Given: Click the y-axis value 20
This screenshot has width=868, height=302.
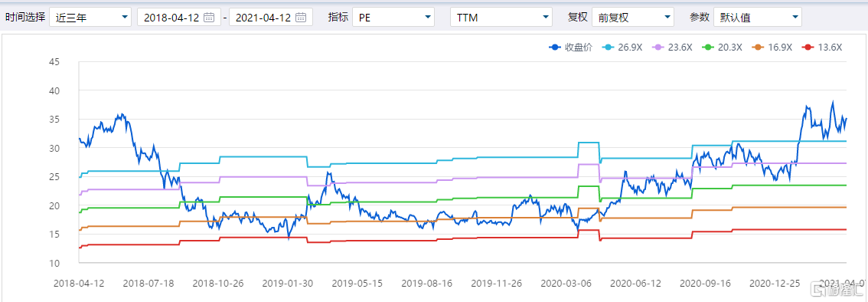Looking at the screenshot, I should [54, 205].
